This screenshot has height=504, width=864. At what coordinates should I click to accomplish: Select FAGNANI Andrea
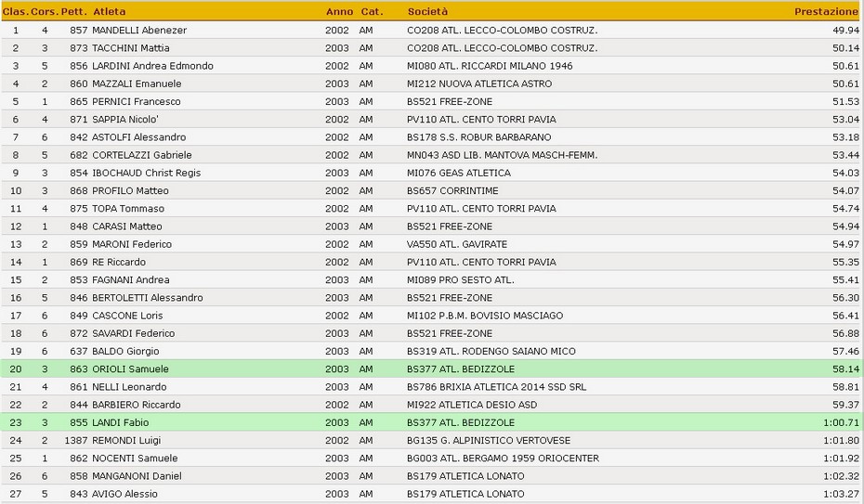[x=131, y=280]
